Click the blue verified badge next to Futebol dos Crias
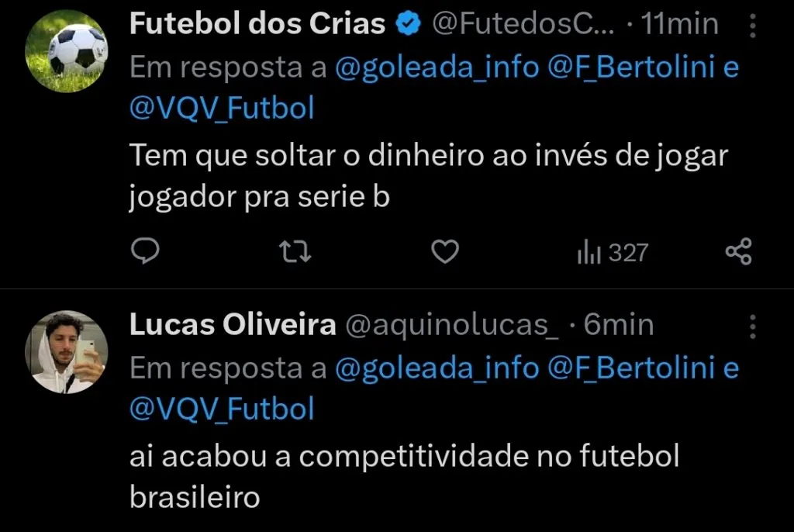This screenshot has height=532, width=794. 407,22
